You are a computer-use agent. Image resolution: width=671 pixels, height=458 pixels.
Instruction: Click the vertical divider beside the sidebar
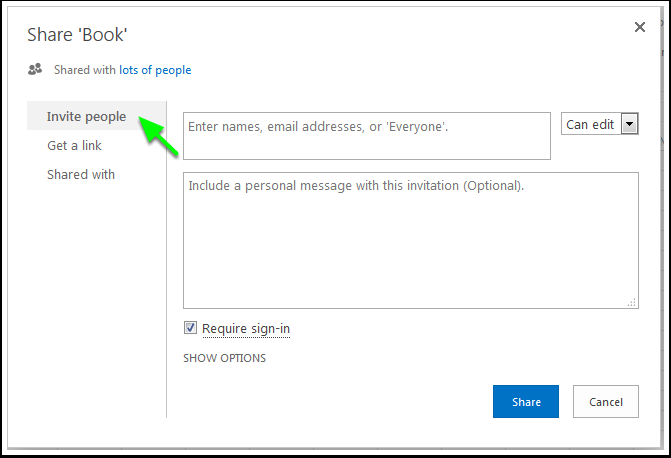point(167,260)
